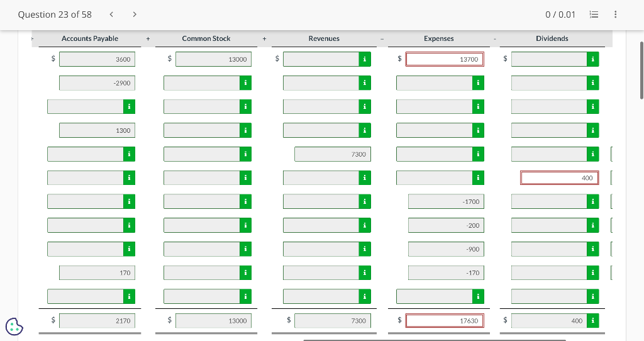Select the Expenses total field 17630
This screenshot has width=644, height=341.
445,321
